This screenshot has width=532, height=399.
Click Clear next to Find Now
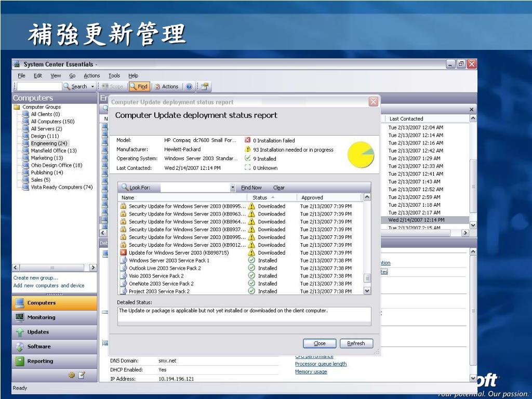coord(278,188)
